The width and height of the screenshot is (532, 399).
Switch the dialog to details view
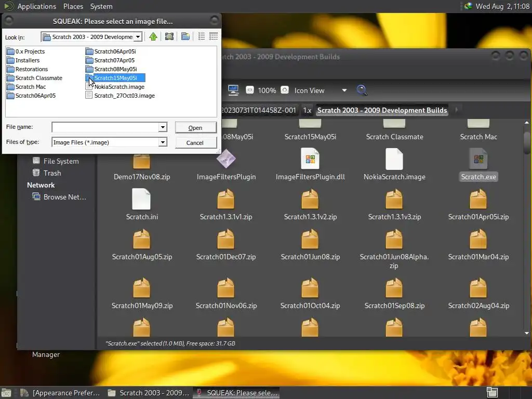[x=214, y=36]
